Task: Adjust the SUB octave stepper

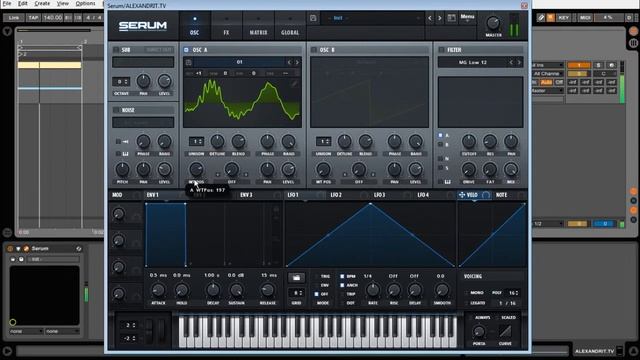Action: [121, 82]
